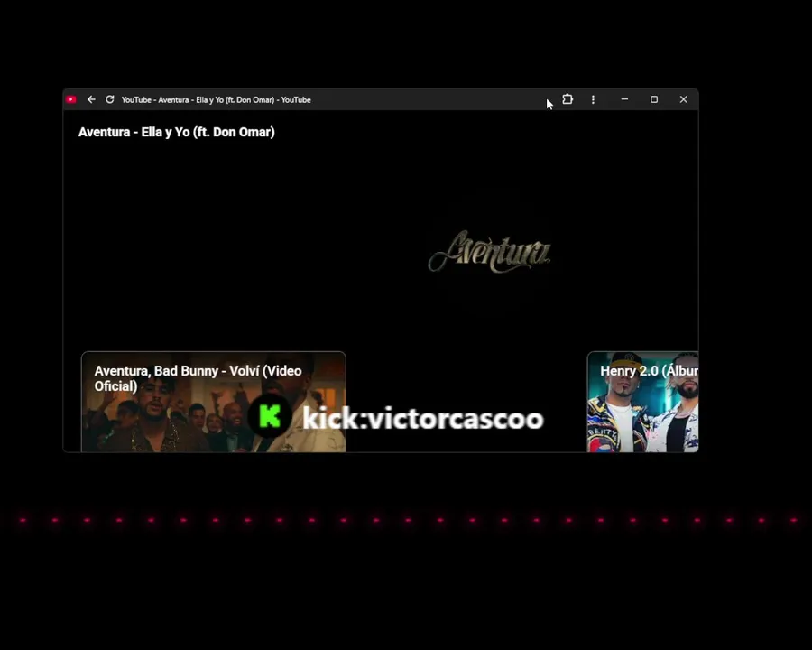The height and width of the screenshot is (650, 812).
Task: Click the window title text in title bar
Action: pos(216,100)
